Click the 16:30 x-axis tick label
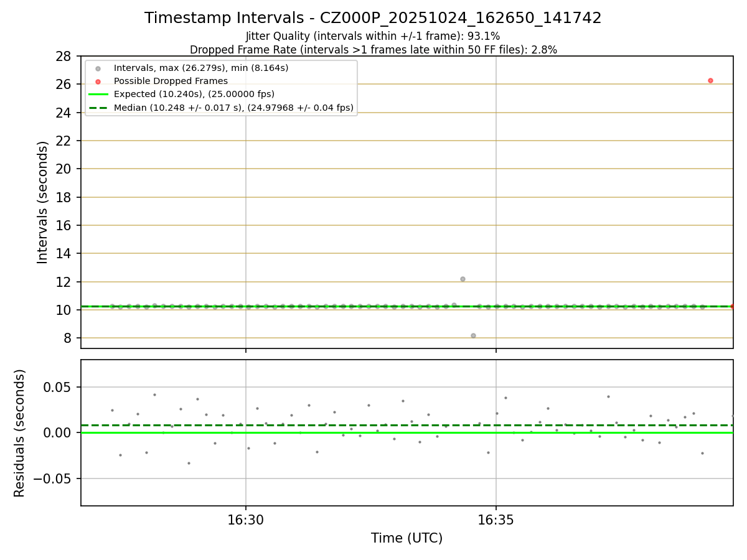The width and height of the screenshot is (747, 560). point(246,519)
